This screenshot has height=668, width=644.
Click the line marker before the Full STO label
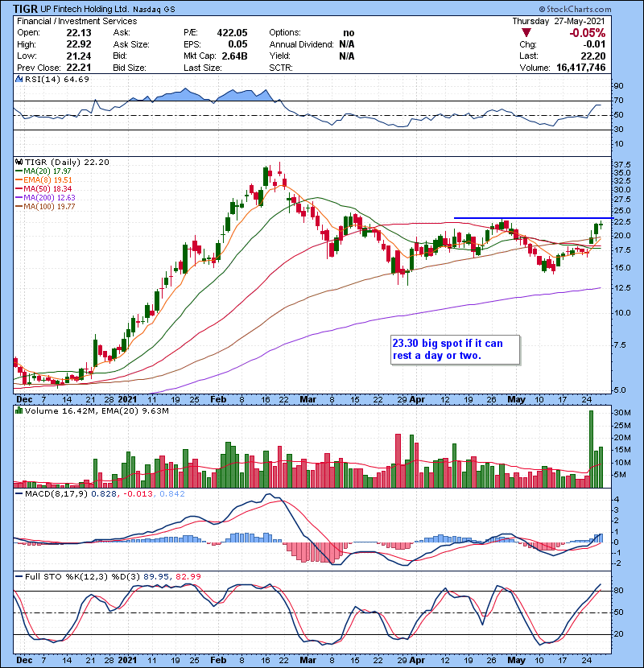(19, 576)
